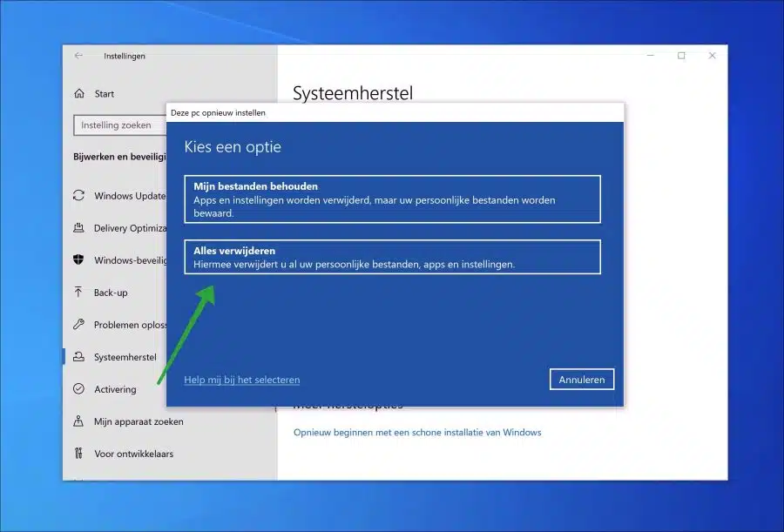Click the Voor ontwikkelaars tools icon
Viewport: 784px width, 532px height.
[x=78, y=454]
